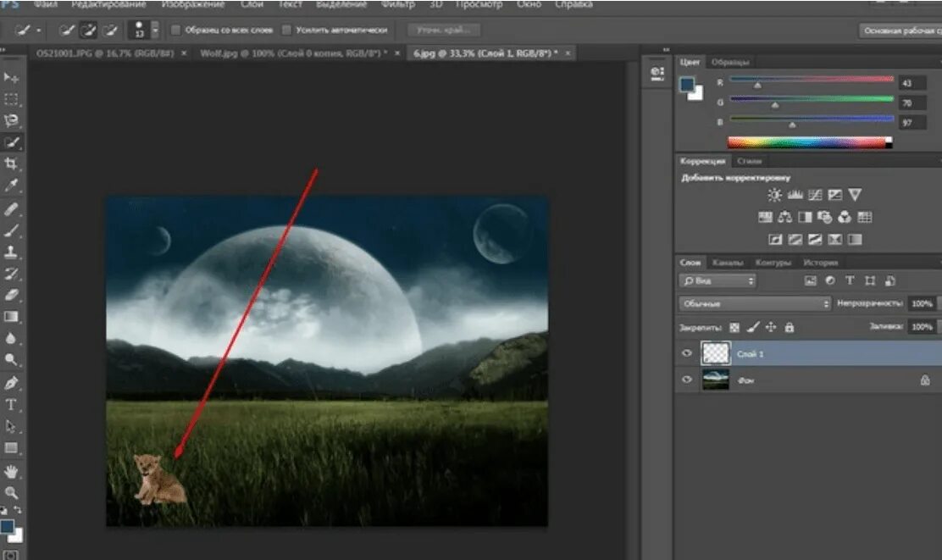
Task: Hide the 'Фон' background layer
Action: coord(687,380)
